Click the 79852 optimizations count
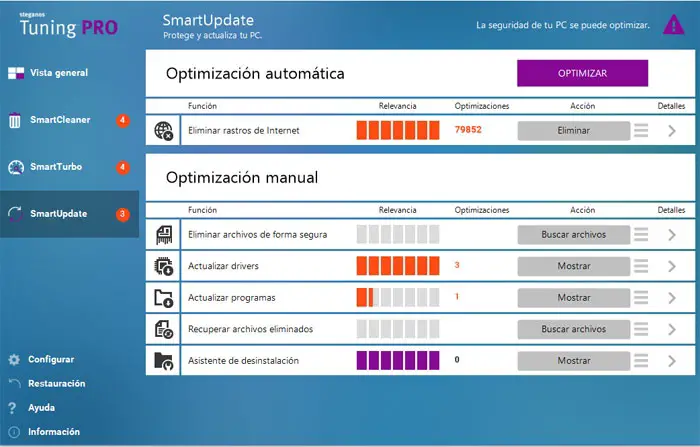Screen dimensions: 700x447 coord(468,130)
